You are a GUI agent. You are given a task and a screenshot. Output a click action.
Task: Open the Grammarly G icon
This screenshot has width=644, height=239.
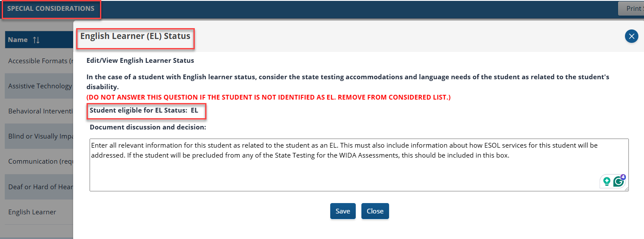[618, 182]
